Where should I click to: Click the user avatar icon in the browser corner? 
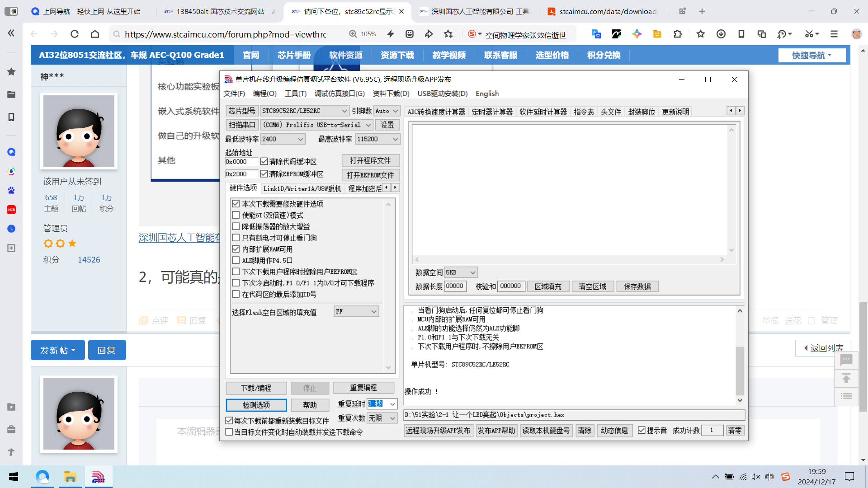[x=856, y=34]
